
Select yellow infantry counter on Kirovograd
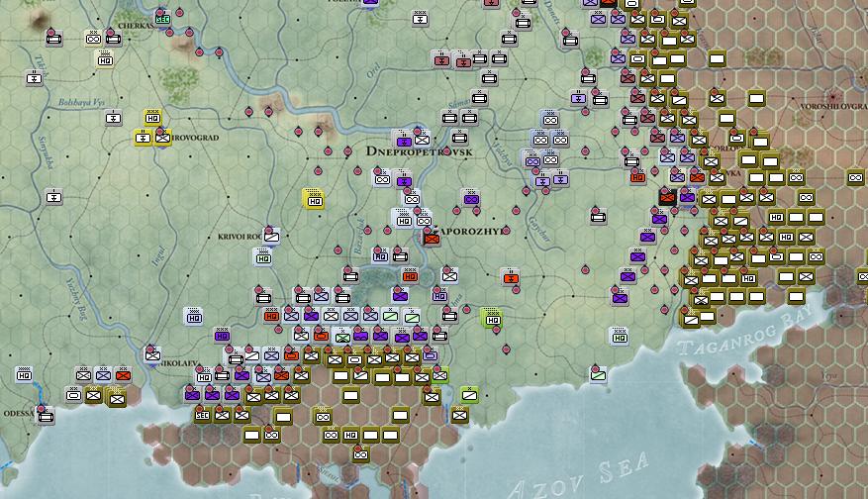[162, 138]
